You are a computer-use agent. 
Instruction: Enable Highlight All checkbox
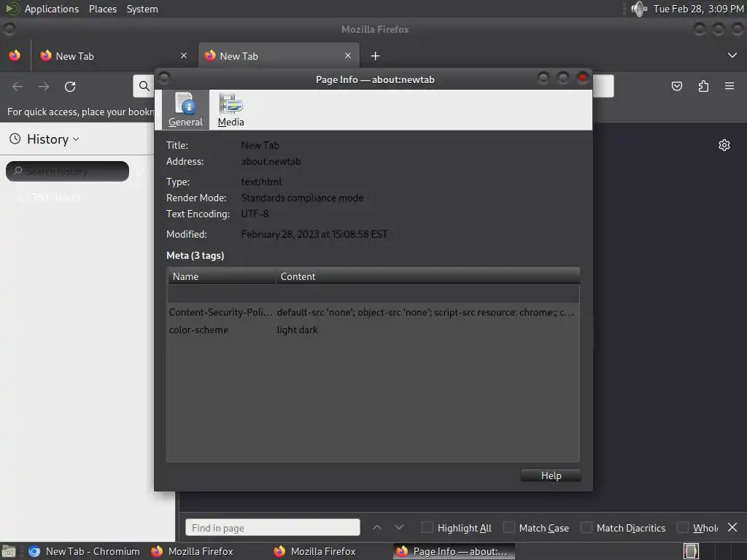427,528
